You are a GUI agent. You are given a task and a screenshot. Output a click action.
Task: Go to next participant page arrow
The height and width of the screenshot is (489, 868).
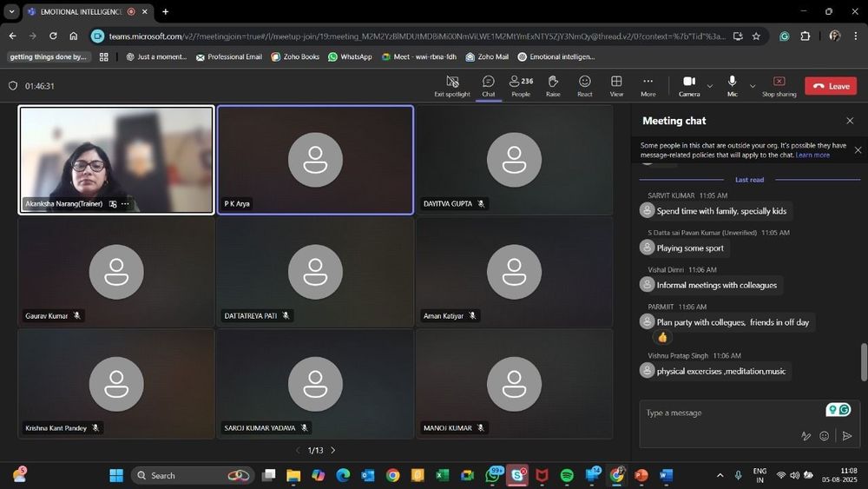click(333, 450)
